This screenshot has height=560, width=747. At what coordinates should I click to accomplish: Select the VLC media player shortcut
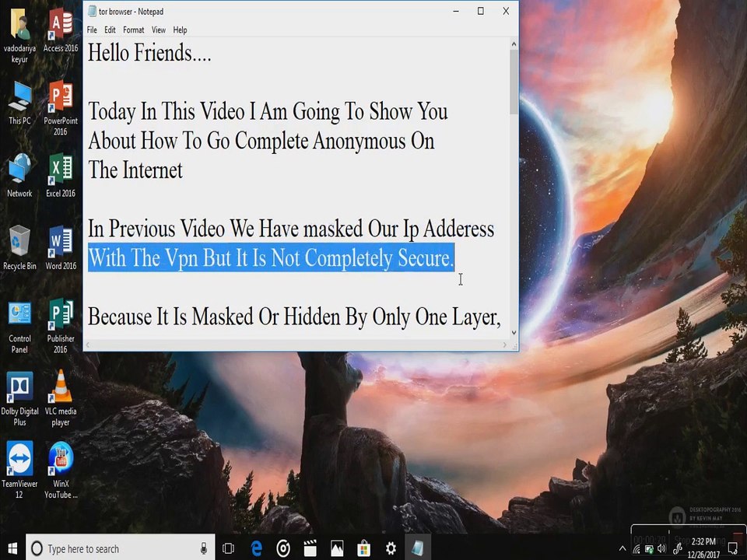click(x=61, y=399)
